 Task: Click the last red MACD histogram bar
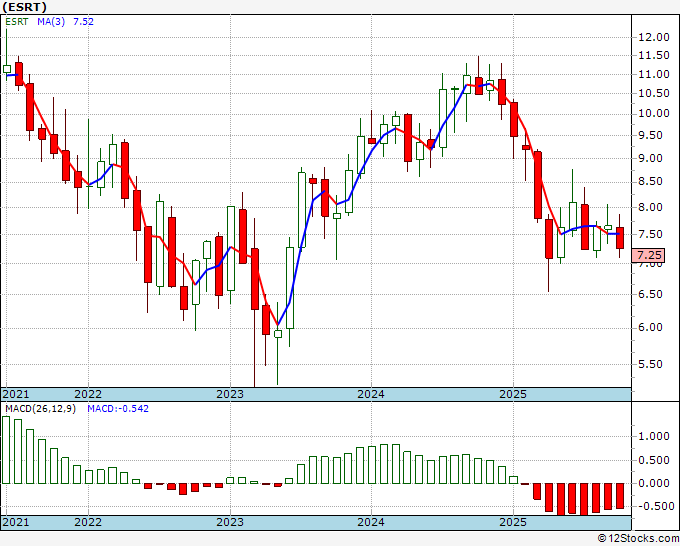tap(620, 496)
